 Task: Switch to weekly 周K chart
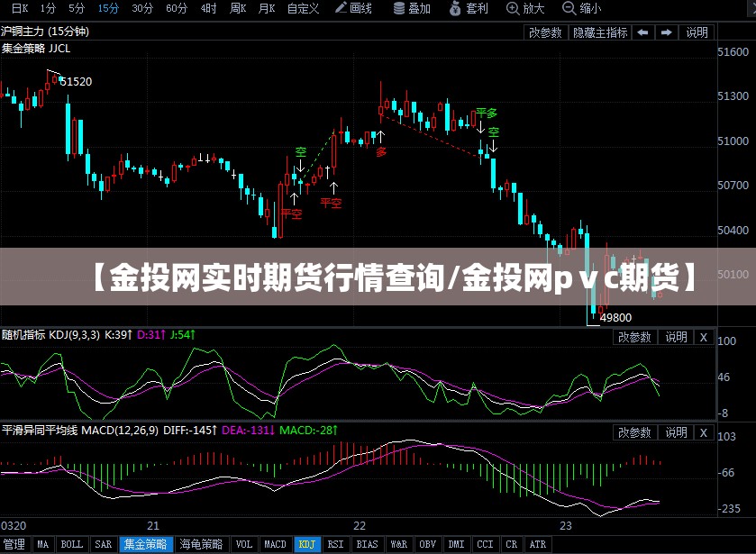[238, 8]
